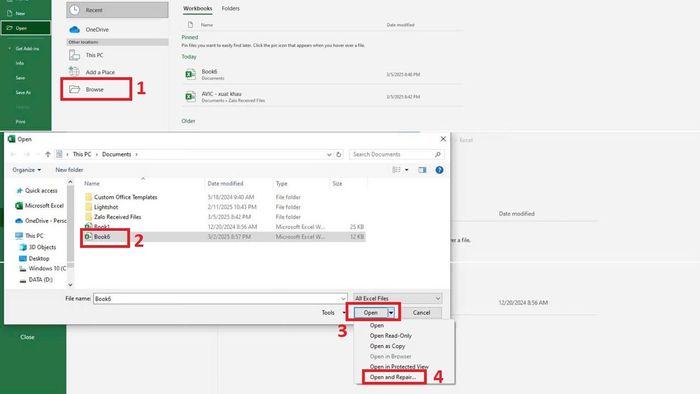Select Windows 10 (C:) drive
The height and width of the screenshot is (394, 700).
(43, 269)
